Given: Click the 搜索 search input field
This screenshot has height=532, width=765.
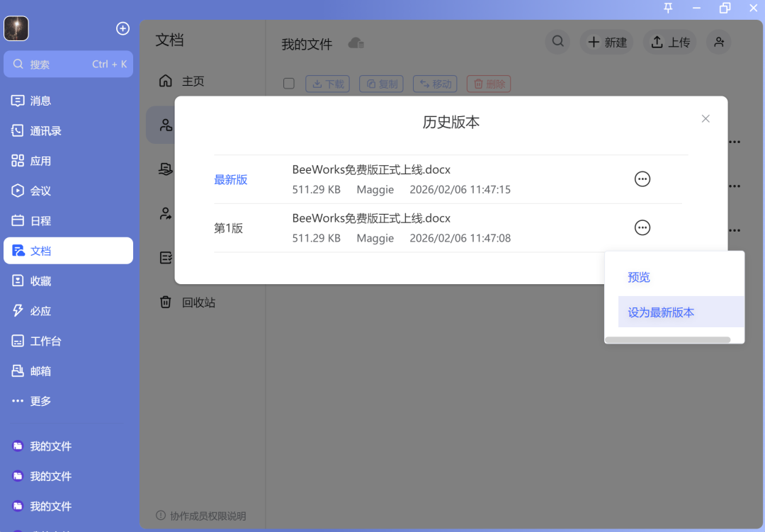Looking at the screenshot, I should coord(68,64).
